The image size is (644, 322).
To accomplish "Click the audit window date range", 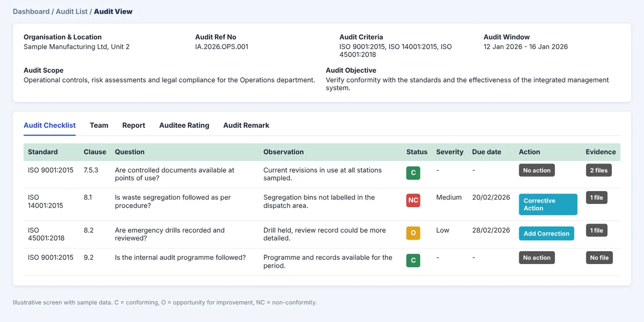I will (x=525, y=47).
